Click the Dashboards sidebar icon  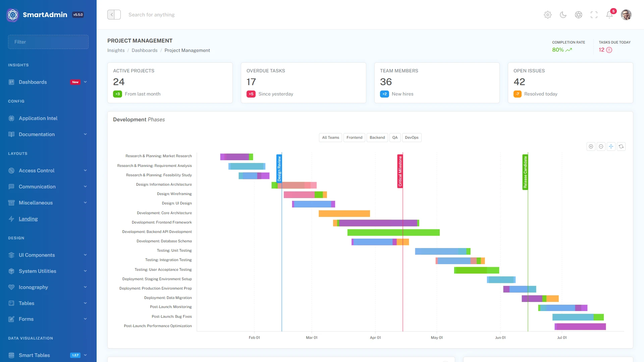click(11, 82)
